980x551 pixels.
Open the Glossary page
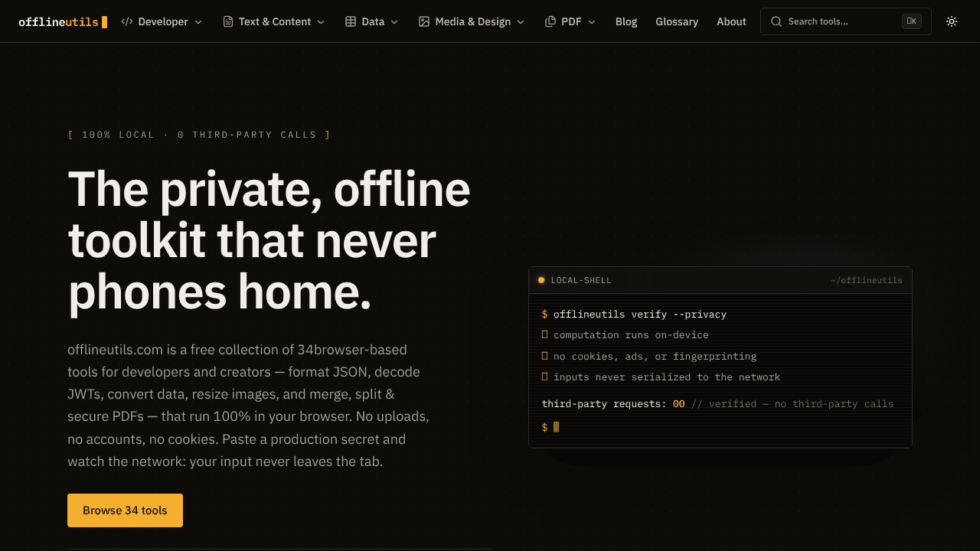pyautogui.click(x=677, y=21)
